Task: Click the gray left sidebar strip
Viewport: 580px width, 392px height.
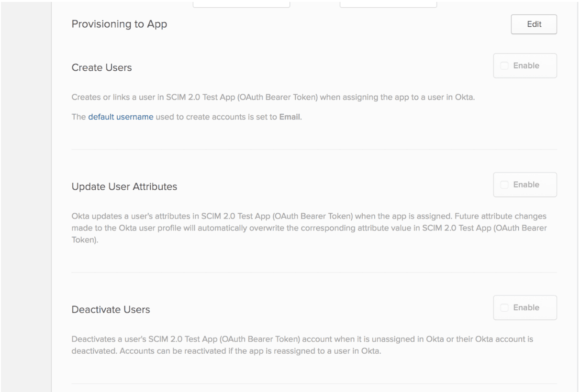Action: [25, 191]
